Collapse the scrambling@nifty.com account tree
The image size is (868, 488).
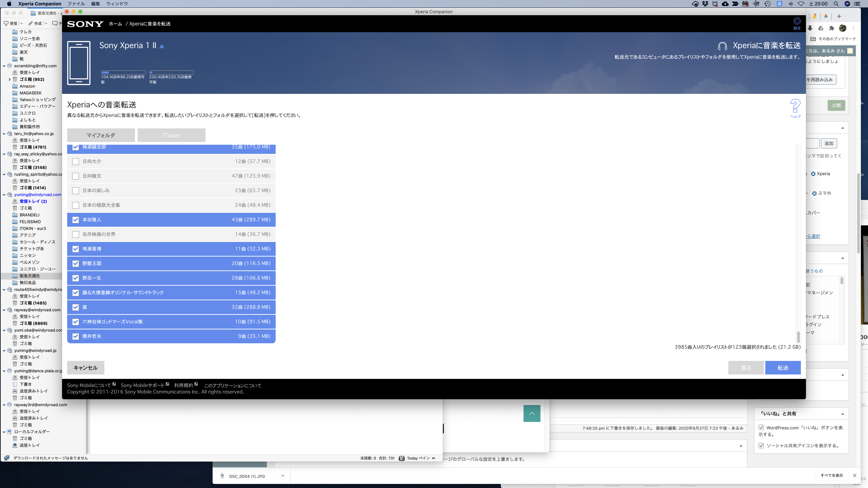(x=4, y=66)
